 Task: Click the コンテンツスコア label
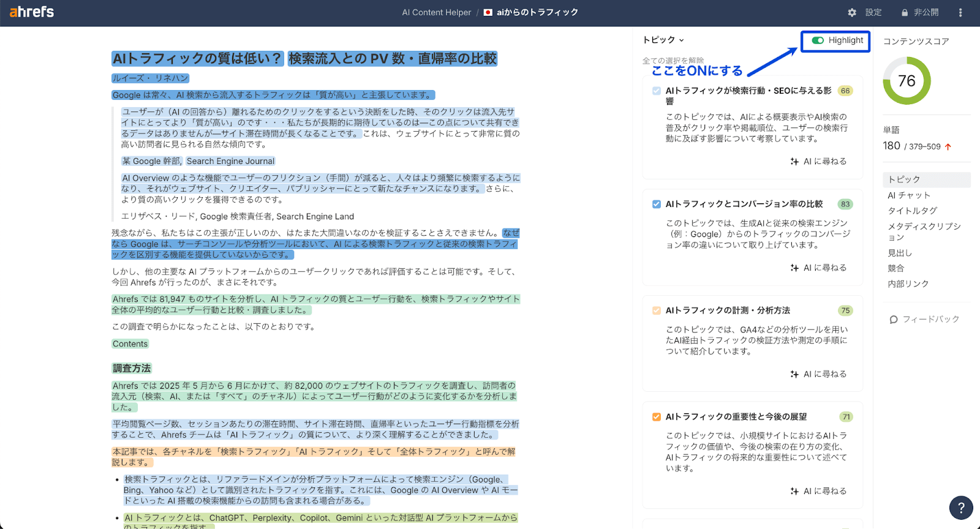[x=916, y=42]
